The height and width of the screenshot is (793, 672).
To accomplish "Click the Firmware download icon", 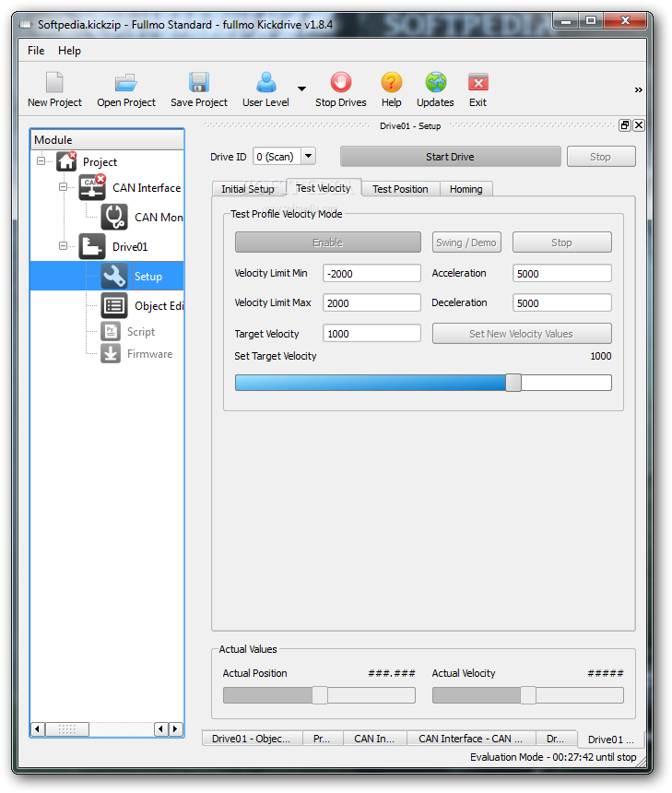I will (111, 353).
